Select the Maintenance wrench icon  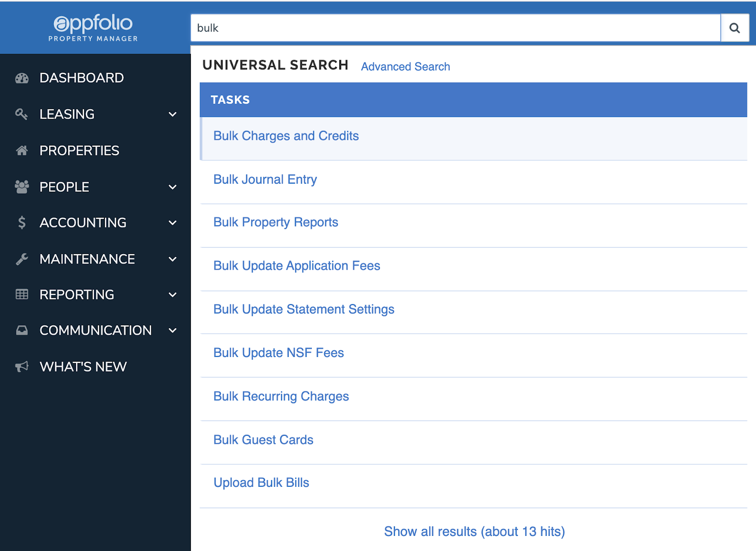pos(21,259)
